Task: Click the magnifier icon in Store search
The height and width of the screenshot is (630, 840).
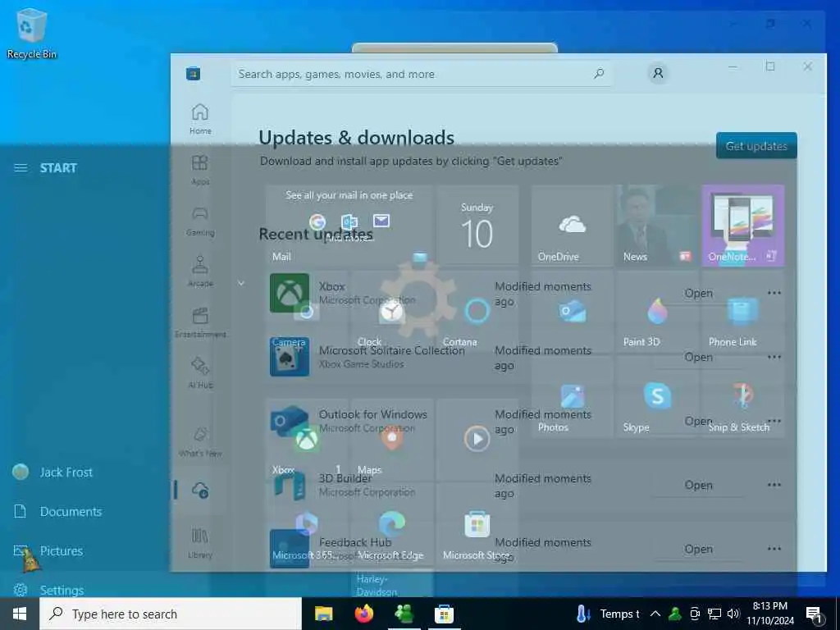Action: tap(599, 73)
